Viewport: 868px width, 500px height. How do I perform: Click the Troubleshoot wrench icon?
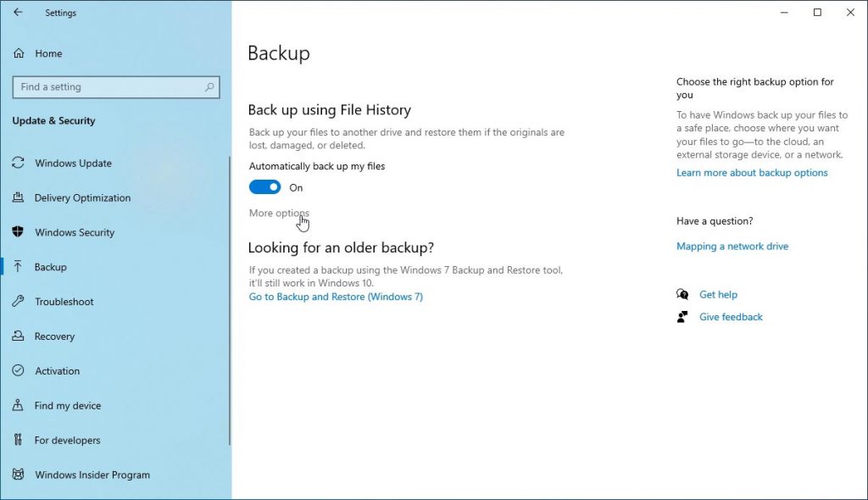[x=18, y=301]
